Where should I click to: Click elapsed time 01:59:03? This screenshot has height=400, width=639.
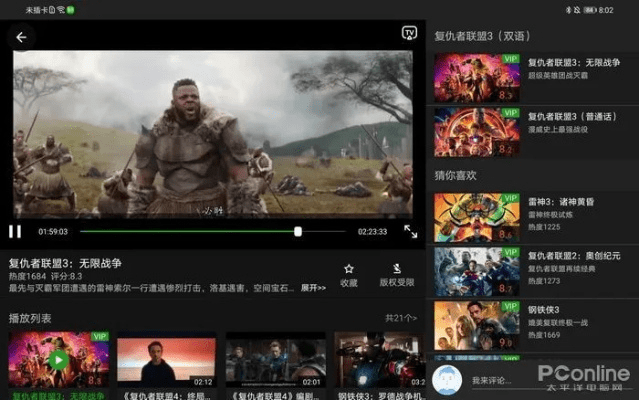(53, 232)
